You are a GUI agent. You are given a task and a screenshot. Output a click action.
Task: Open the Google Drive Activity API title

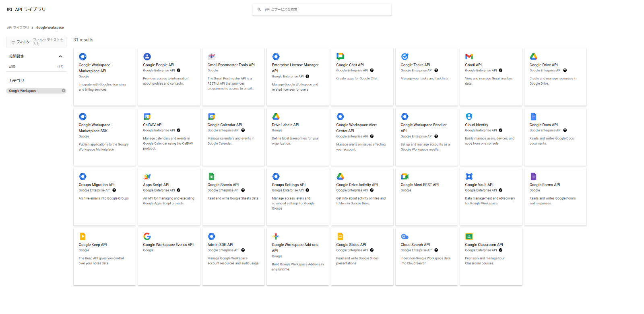coord(357,185)
